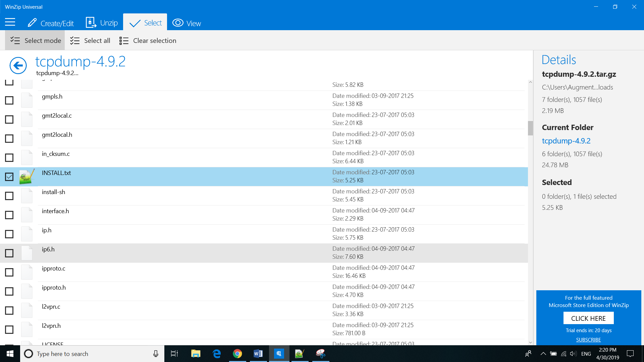Open the Windows Start menu
Image resolution: width=644 pixels, height=362 pixels.
point(10,354)
